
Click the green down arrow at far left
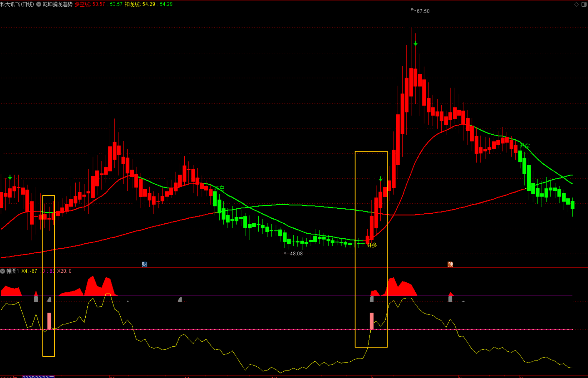click(10, 177)
